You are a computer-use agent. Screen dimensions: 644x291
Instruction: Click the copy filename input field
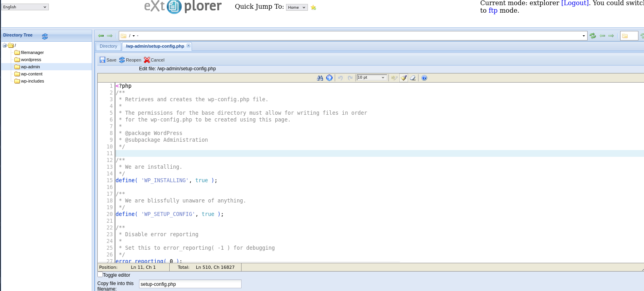(190, 284)
